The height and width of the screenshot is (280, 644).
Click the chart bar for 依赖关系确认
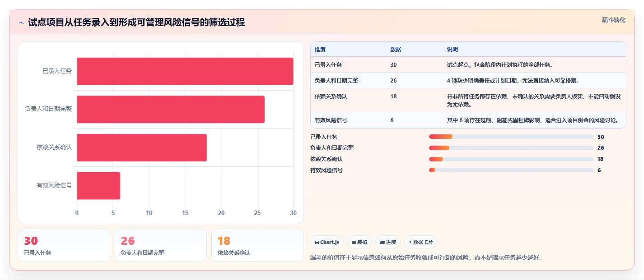tap(141, 147)
